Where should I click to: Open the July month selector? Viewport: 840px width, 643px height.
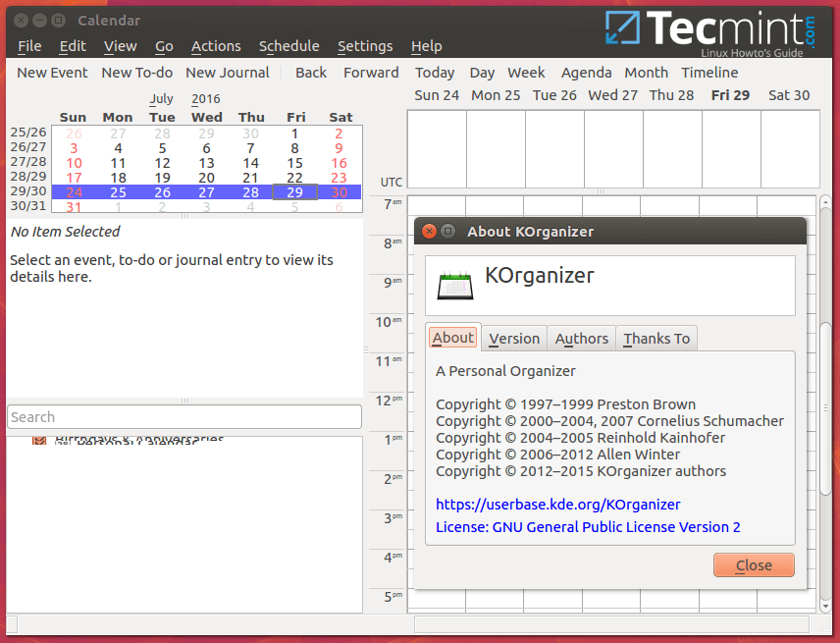point(161,98)
